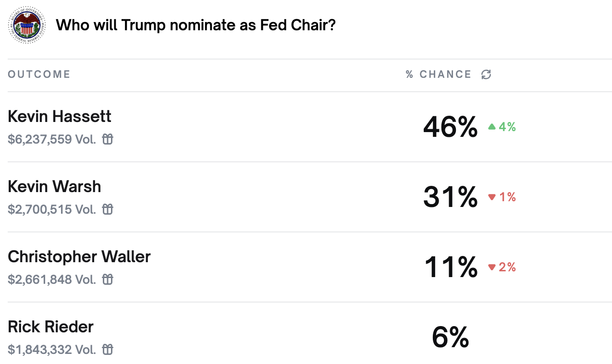Click the Federal Reserve seal logo
Screen dimensions: 612x364
tap(27, 25)
